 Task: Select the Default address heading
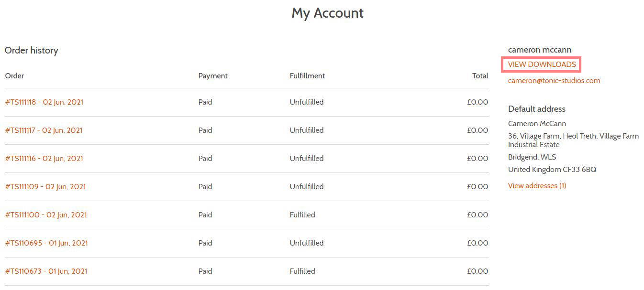tap(537, 109)
